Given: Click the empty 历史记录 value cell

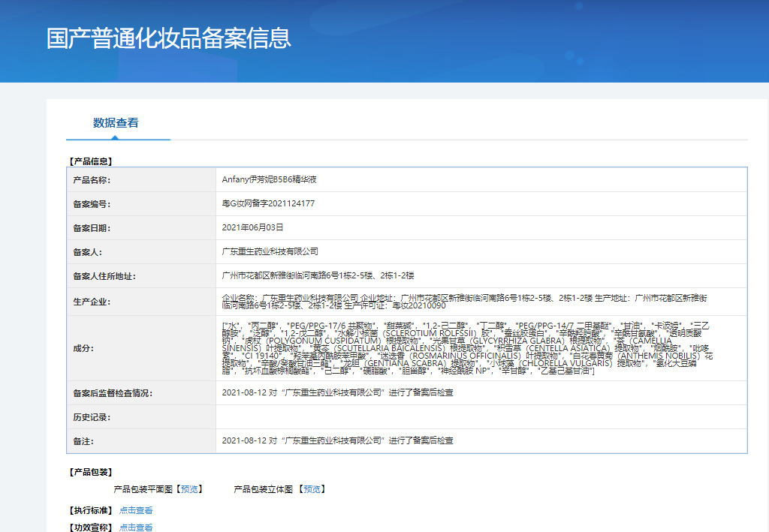Looking at the screenshot, I should click(481, 416).
